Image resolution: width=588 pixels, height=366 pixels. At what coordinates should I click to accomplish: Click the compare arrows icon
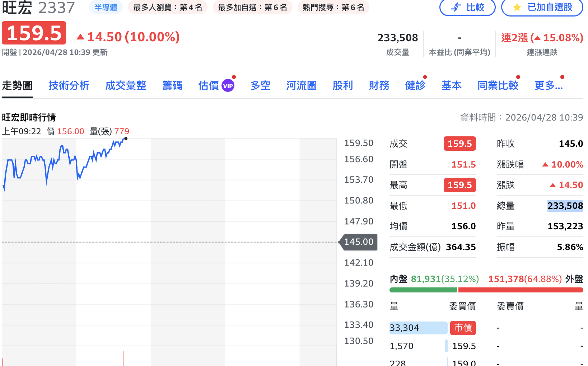[456, 7]
